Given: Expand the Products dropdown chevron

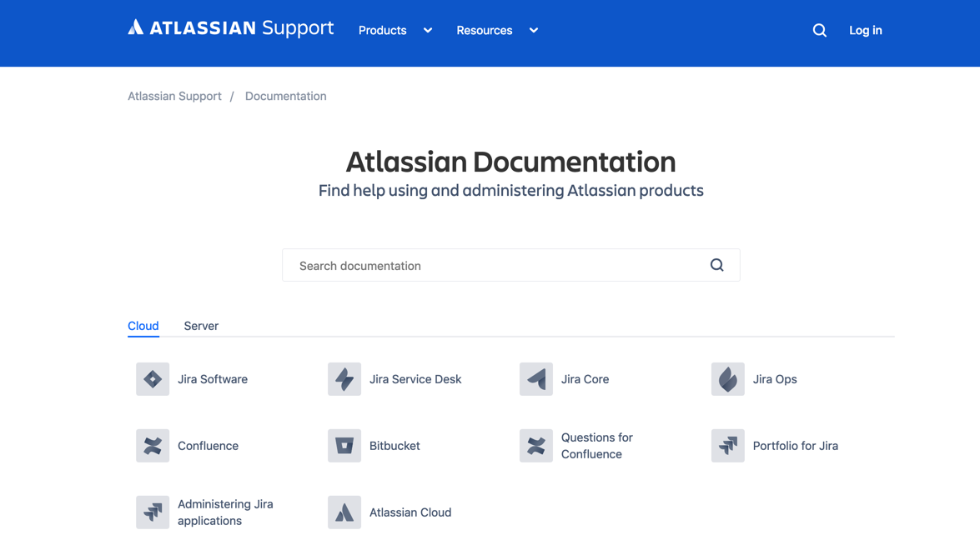Looking at the screenshot, I should coord(428,30).
